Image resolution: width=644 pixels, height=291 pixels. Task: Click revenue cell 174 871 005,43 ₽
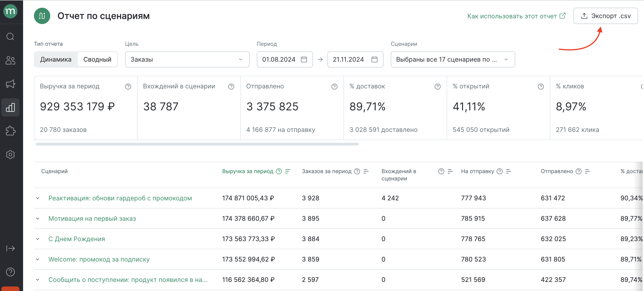pyautogui.click(x=248, y=198)
